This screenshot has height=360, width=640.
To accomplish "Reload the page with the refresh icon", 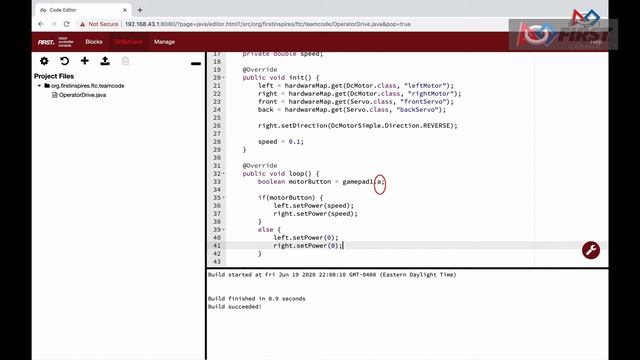I will tap(67, 24).
